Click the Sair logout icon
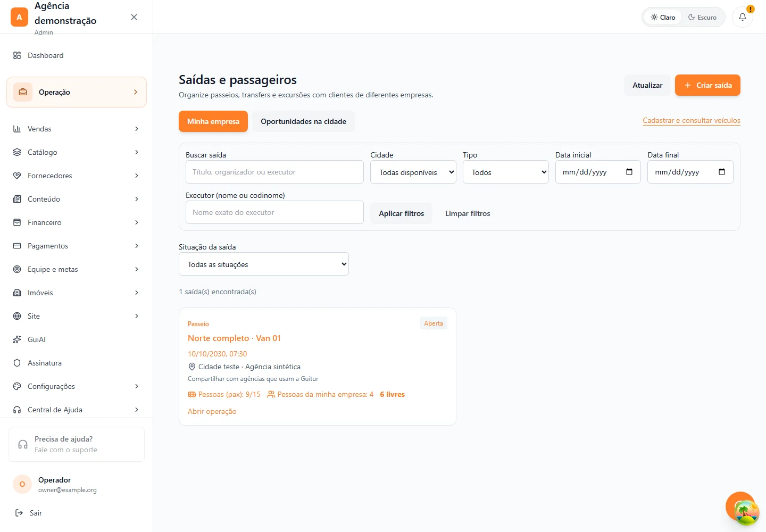This screenshot has height=532, width=766. (x=19, y=513)
